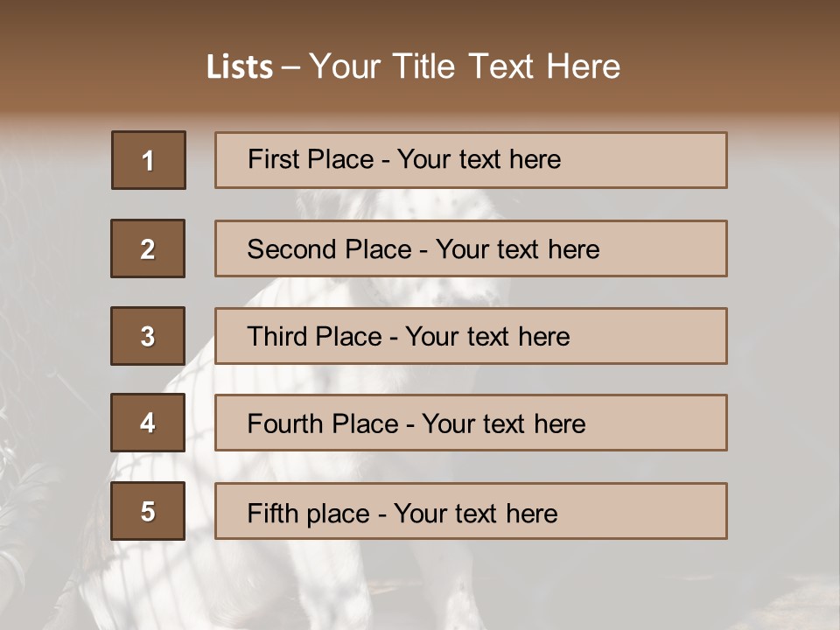The height and width of the screenshot is (630, 840).
Task: Select the number 4 box
Action: [148, 423]
